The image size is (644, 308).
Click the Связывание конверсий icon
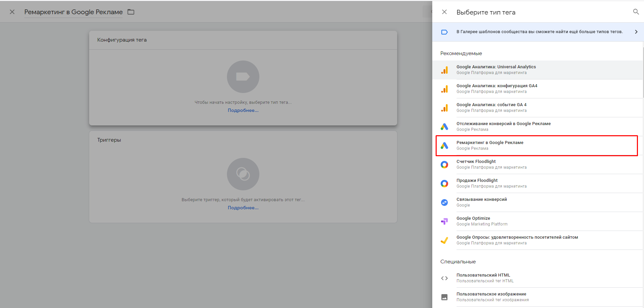(444, 203)
